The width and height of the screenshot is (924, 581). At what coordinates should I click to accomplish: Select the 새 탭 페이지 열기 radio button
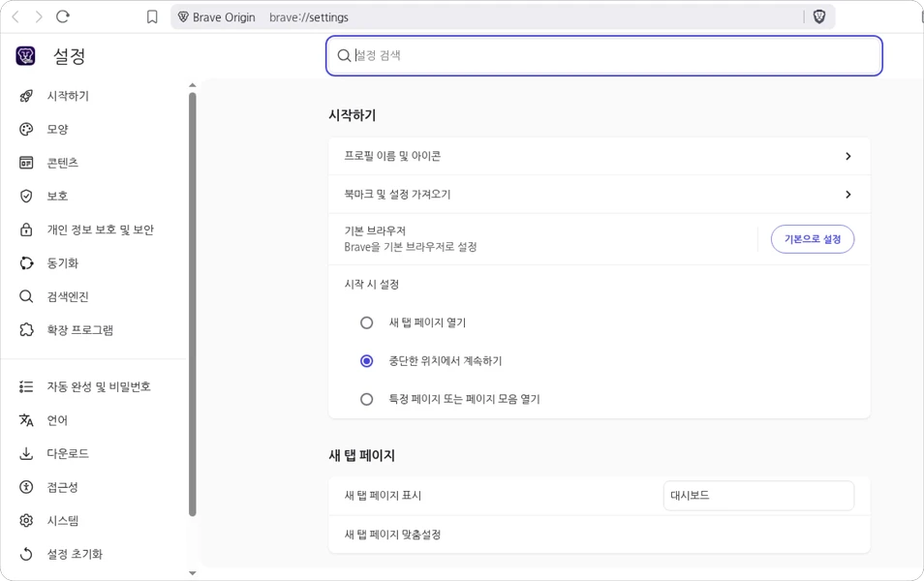[366, 322]
